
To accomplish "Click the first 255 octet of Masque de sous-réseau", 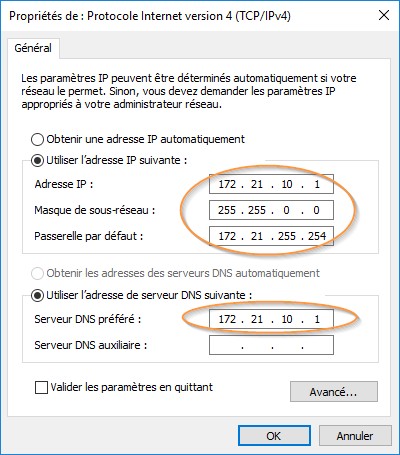I will [227, 210].
